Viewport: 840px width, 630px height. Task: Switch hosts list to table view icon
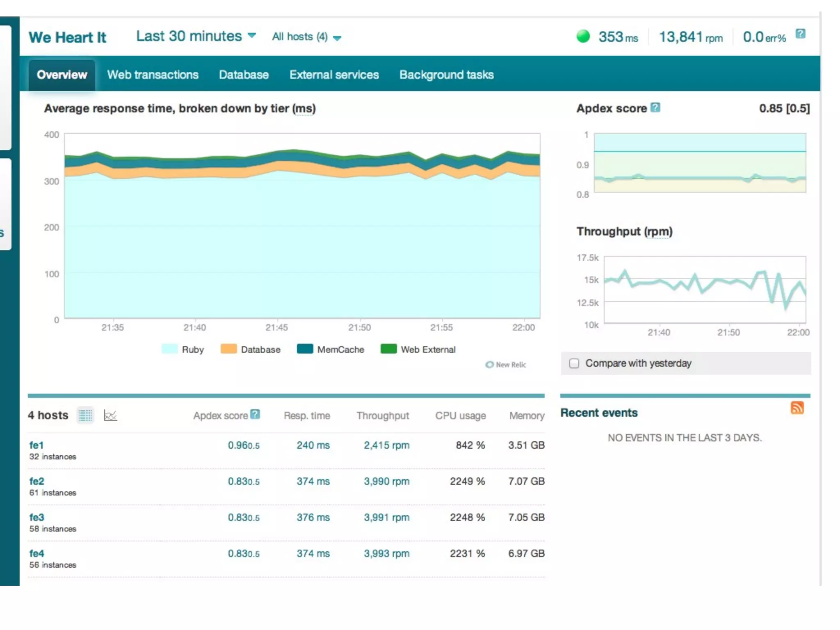85,415
